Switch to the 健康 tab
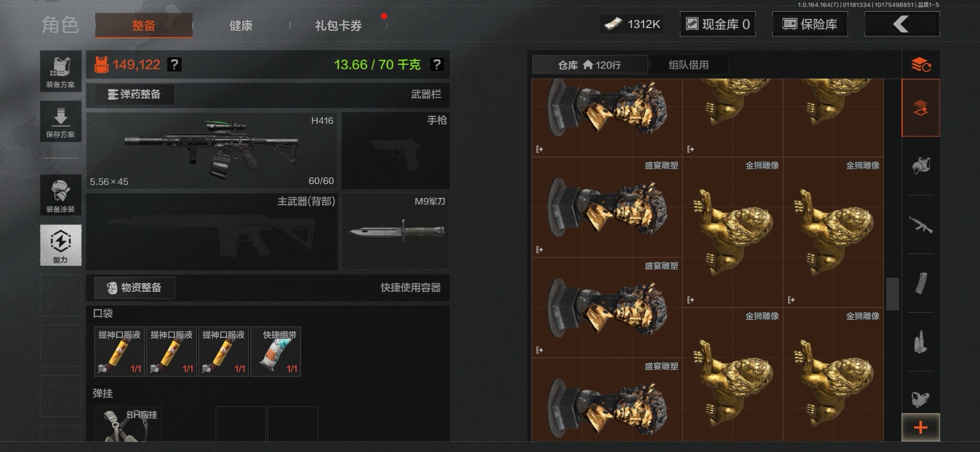Screen dimensions: 980x452 [x=241, y=26]
